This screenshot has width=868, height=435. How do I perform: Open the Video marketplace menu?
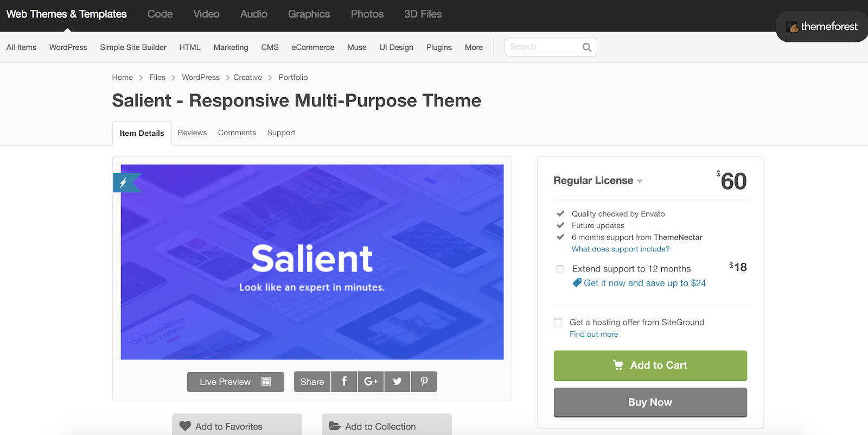pyautogui.click(x=206, y=14)
